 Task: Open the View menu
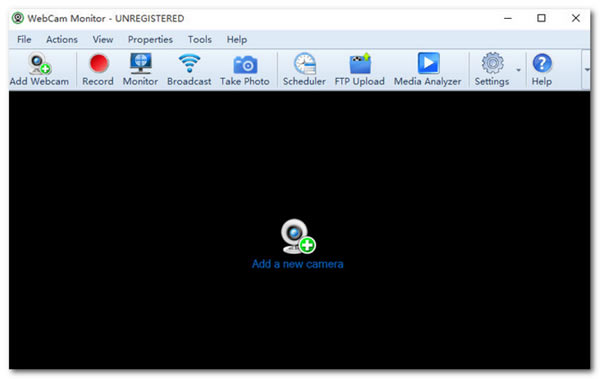[x=103, y=39]
